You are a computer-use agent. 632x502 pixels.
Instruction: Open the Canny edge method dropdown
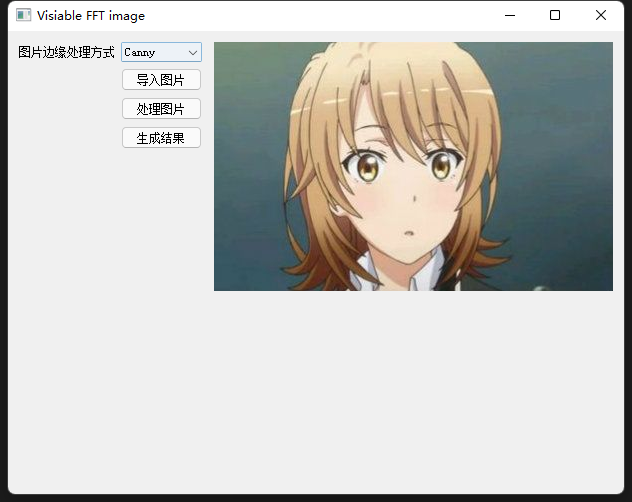pyautogui.click(x=161, y=52)
